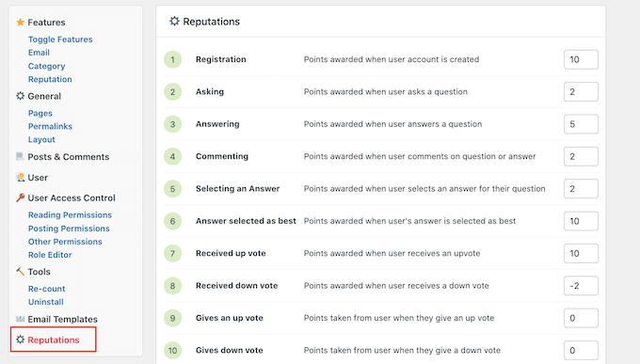This screenshot has height=364, width=640.
Task: Click the User avatar icon
Action: click(x=20, y=177)
